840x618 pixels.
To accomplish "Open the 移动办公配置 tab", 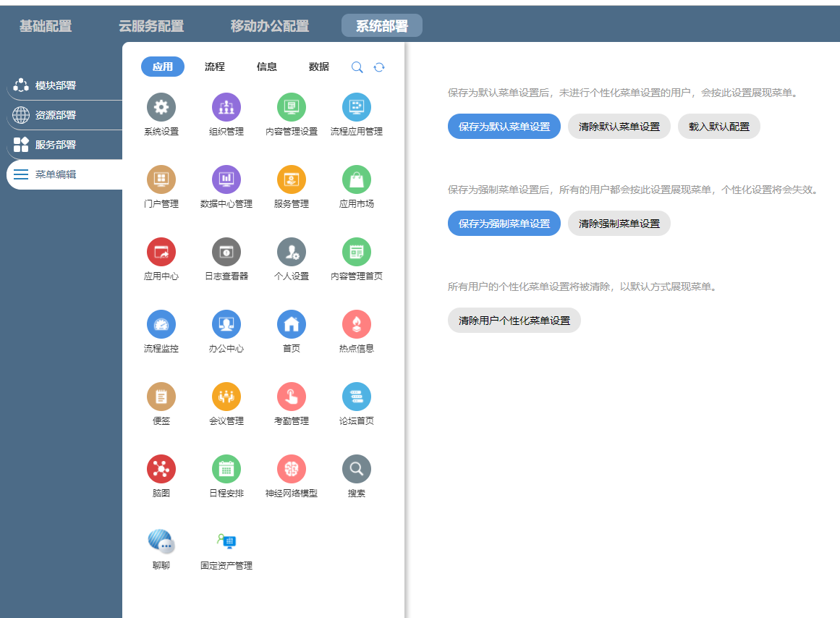I will (x=269, y=26).
